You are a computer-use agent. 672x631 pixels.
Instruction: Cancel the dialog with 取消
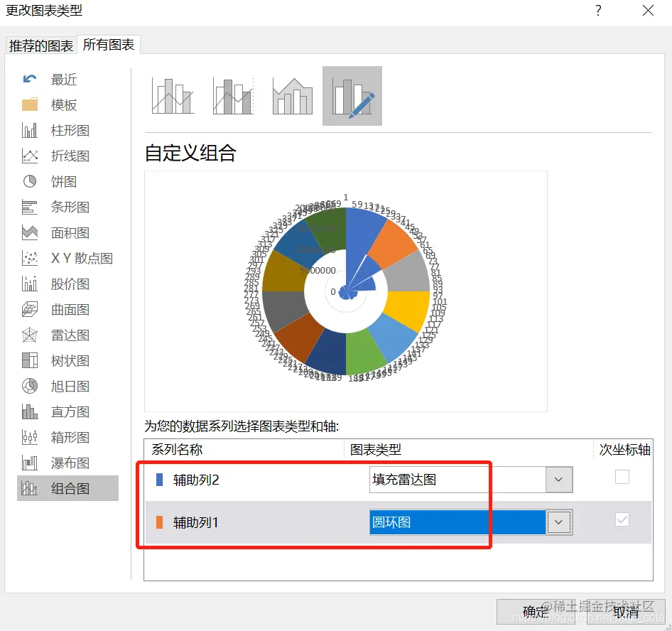pos(626,612)
